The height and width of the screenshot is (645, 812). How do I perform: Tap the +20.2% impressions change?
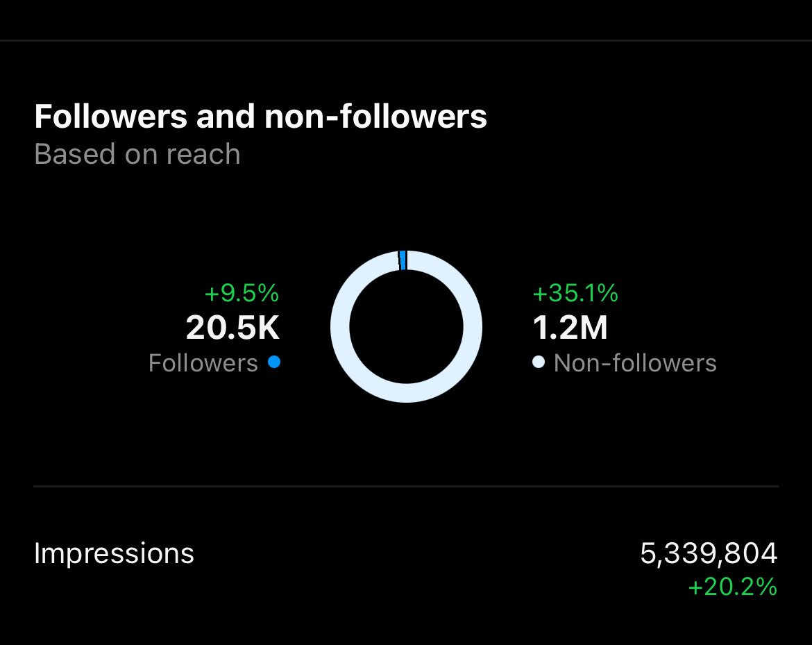pyautogui.click(x=732, y=587)
